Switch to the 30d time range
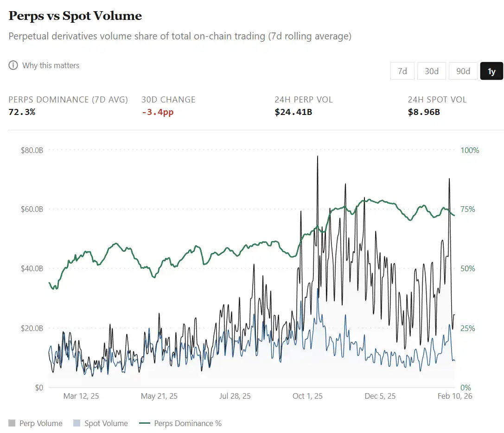Image resolution: width=504 pixels, height=433 pixels. coord(432,71)
